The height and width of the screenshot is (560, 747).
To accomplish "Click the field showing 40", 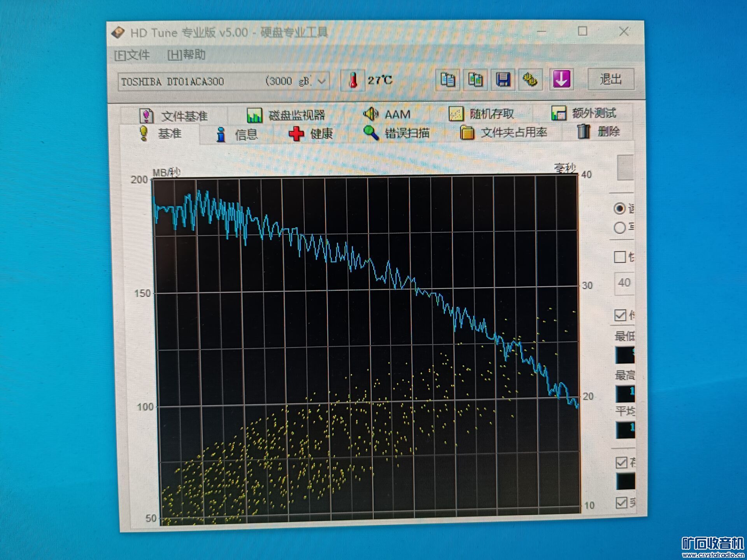I will point(624,283).
